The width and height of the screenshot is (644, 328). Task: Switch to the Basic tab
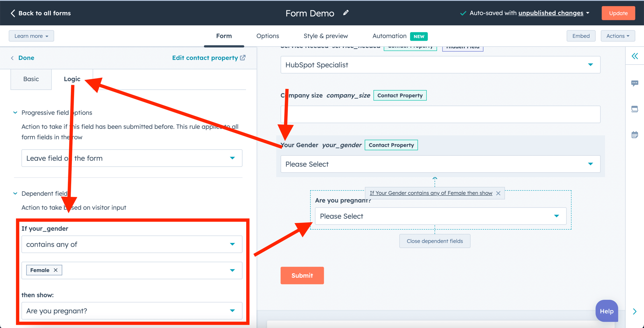coord(31,79)
